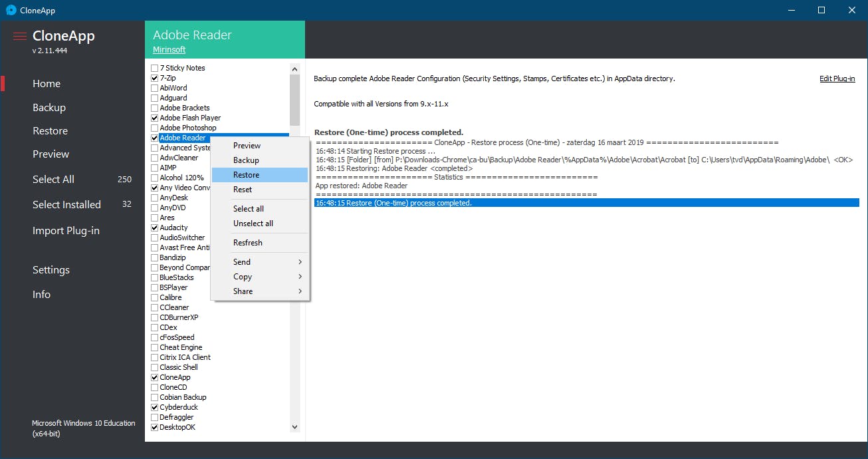
Task: Select CDBurnerXP in the app list
Action: point(179,317)
